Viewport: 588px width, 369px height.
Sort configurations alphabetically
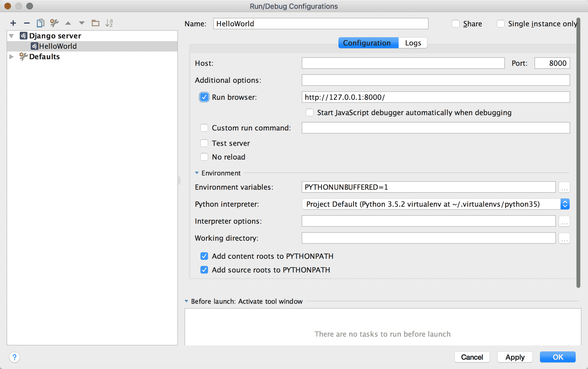click(x=109, y=23)
